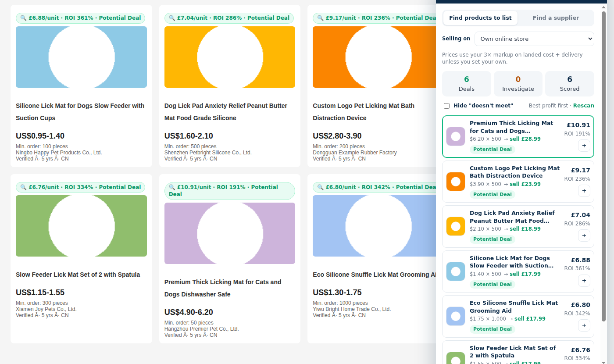Click the price US$4.90-6.20
Screen dimensions: 614x364
[x=189, y=312]
